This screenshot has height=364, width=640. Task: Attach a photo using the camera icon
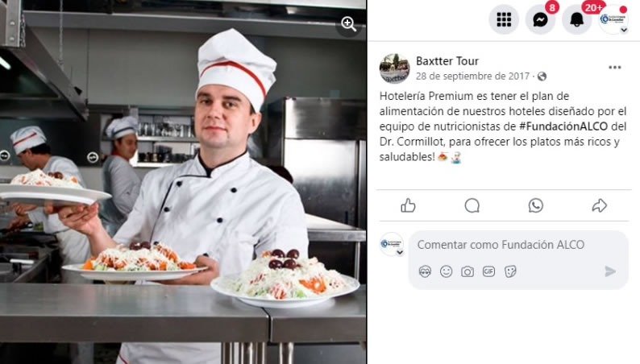[x=468, y=271]
